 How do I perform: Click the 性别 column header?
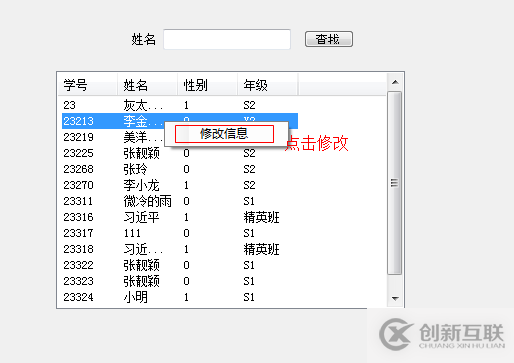coord(208,85)
